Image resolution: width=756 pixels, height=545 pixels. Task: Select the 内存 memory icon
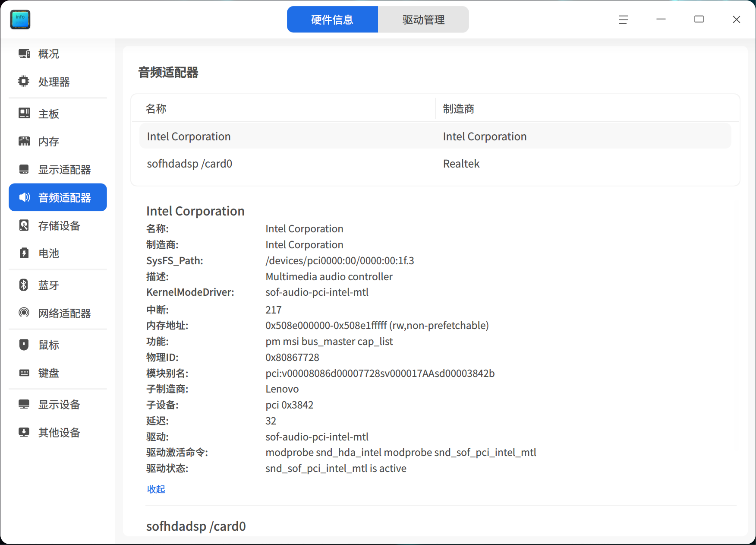tap(24, 141)
